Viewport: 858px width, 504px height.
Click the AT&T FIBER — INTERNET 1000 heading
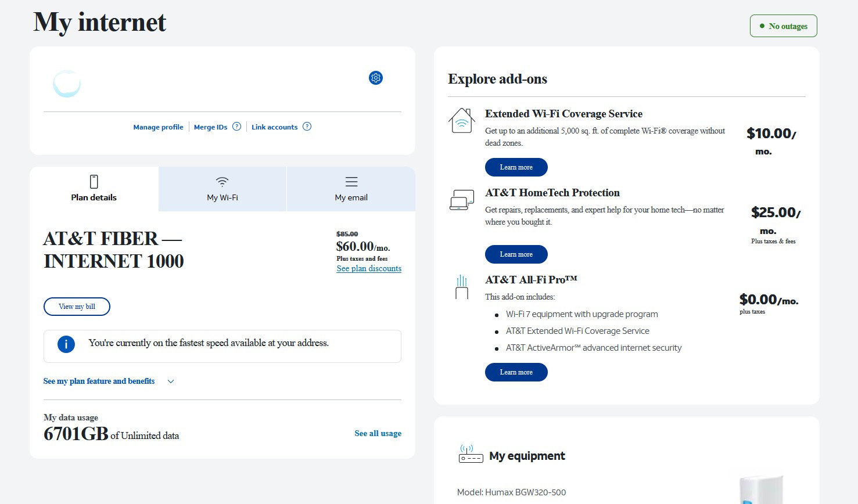114,250
